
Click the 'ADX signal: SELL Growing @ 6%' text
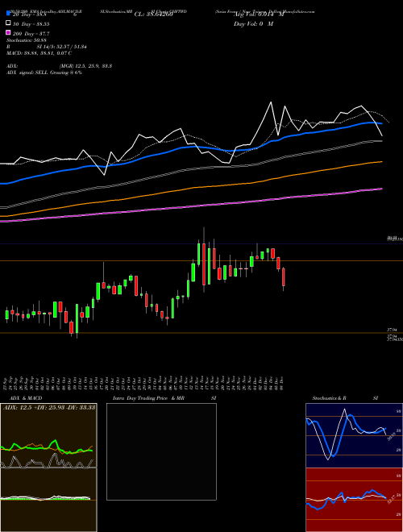44,73
